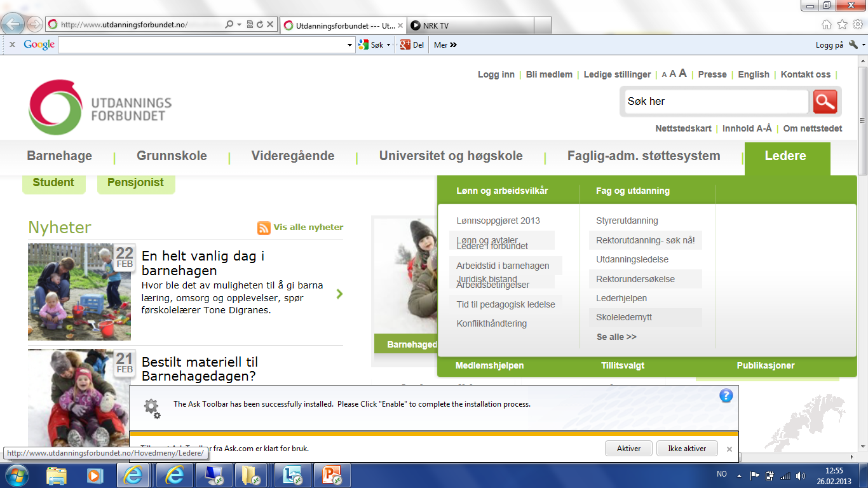Click the Google toolbar wrench settings icon
The width and height of the screenshot is (868, 488).
(x=853, y=44)
